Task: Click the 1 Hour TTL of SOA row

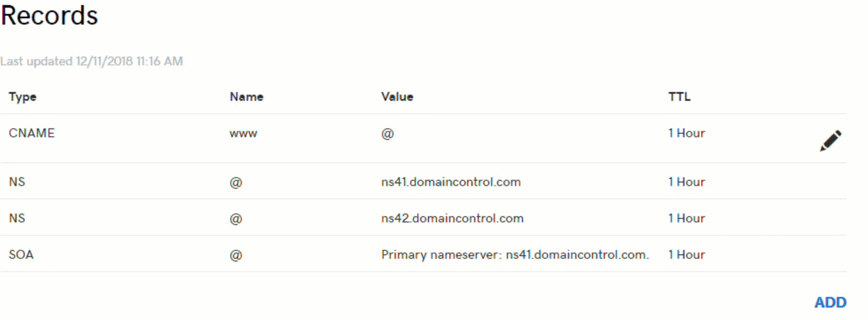Action: (686, 255)
